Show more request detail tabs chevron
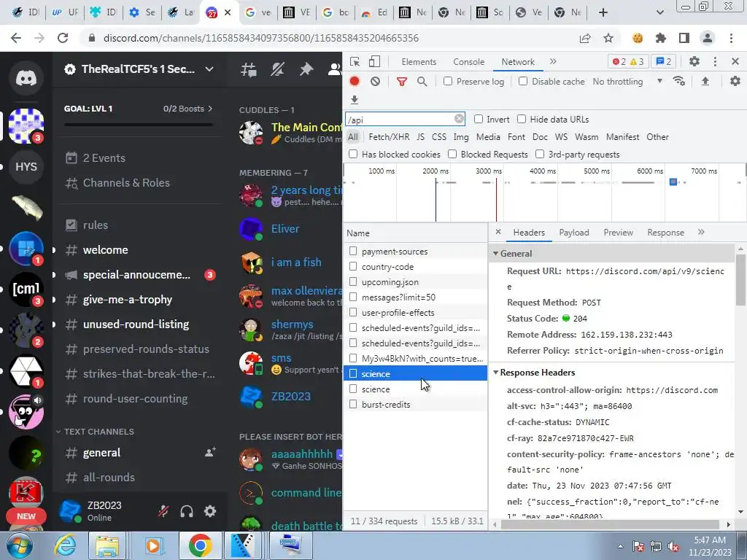Screen dimensions: 747x560 (701, 233)
